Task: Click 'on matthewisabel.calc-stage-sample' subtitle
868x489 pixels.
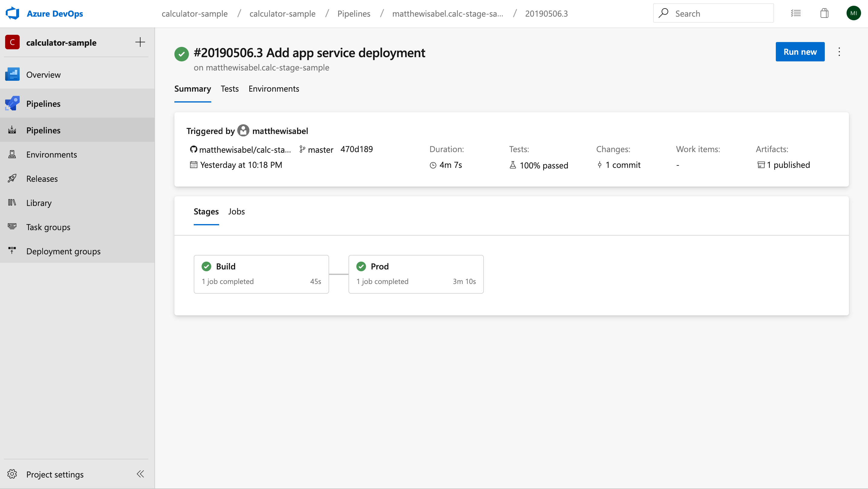Action: pyautogui.click(x=261, y=67)
